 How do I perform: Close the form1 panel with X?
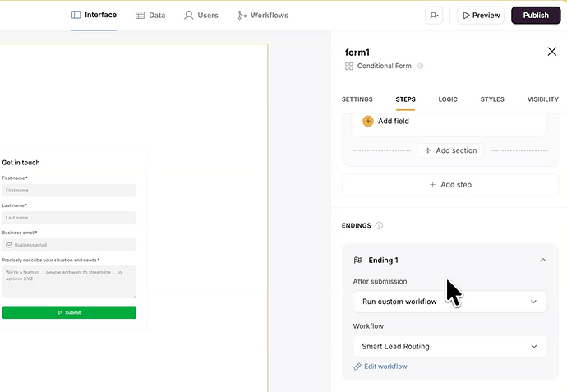click(x=551, y=52)
